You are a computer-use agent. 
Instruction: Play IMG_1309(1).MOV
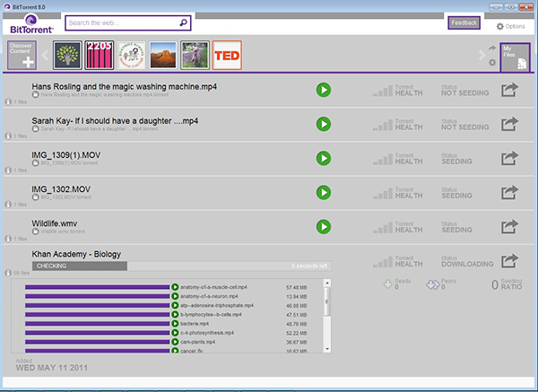click(x=324, y=158)
